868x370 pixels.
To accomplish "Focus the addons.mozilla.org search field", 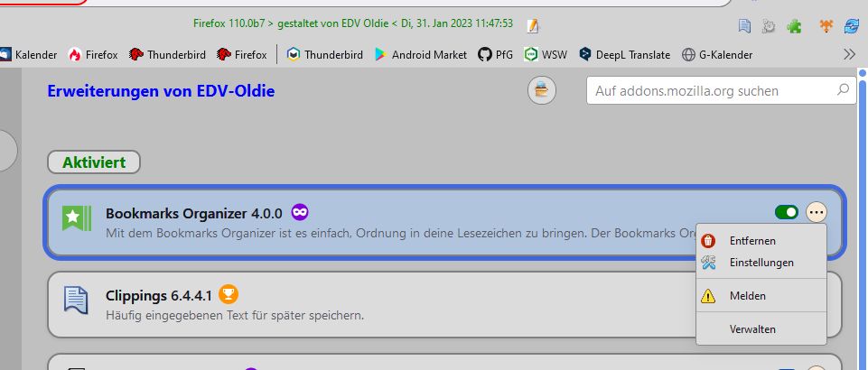I will 721,91.
